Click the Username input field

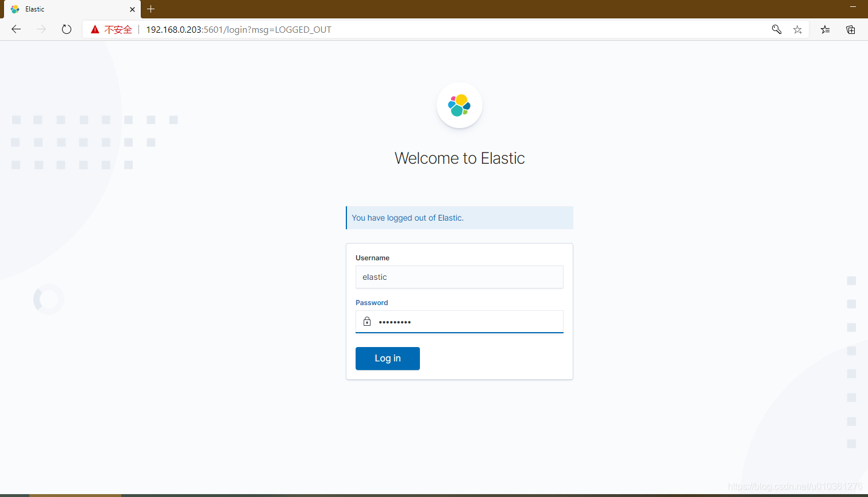[x=460, y=277]
